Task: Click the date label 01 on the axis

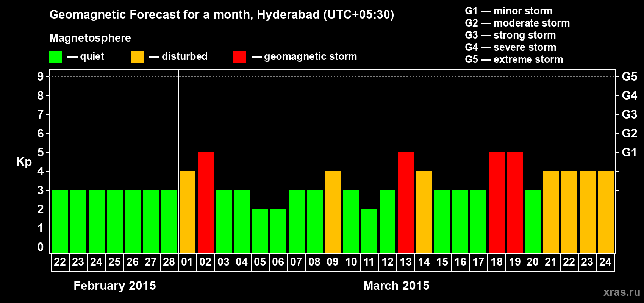Action: click(187, 262)
